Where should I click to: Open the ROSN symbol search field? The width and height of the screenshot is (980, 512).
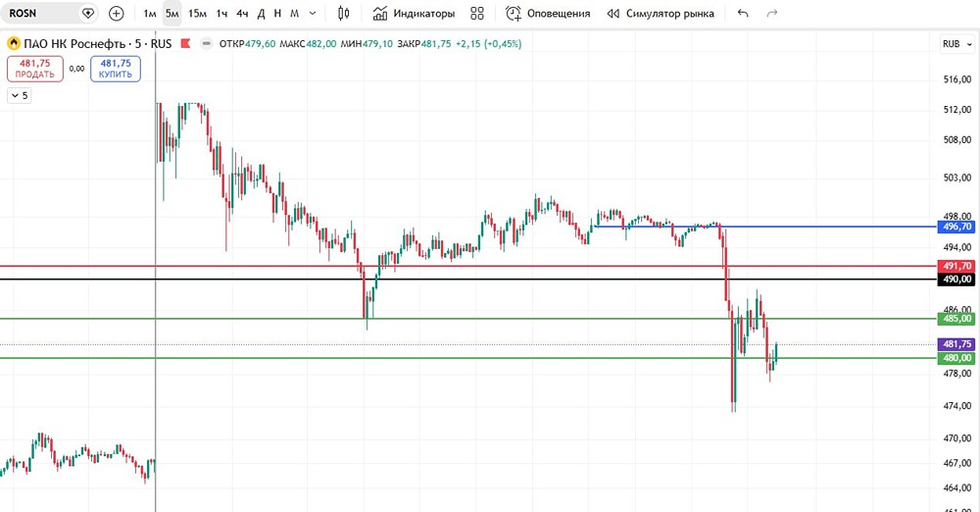pyautogui.click(x=40, y=13)
